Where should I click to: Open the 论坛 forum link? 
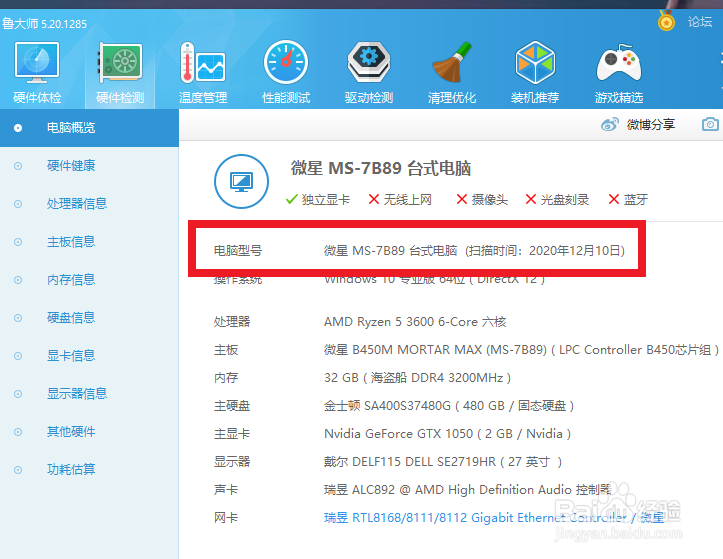coord(700,22)
